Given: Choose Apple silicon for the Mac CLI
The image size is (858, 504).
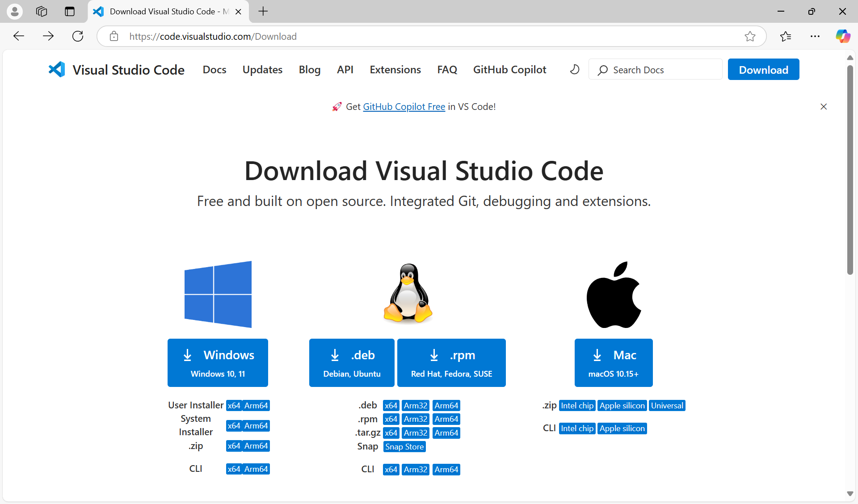Looking at the screenshot, I should [x=622, y=428].
